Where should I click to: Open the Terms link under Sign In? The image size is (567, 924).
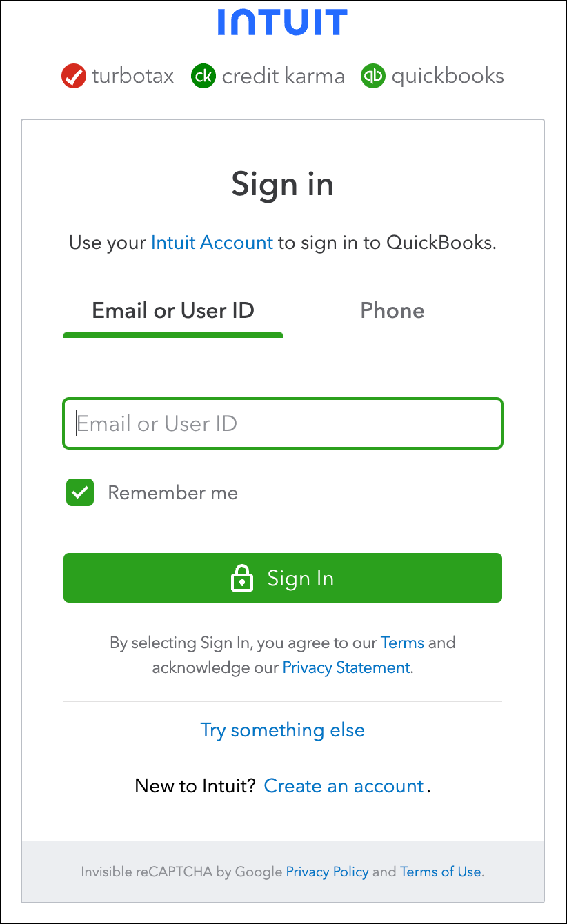click(x=402, y=643)
